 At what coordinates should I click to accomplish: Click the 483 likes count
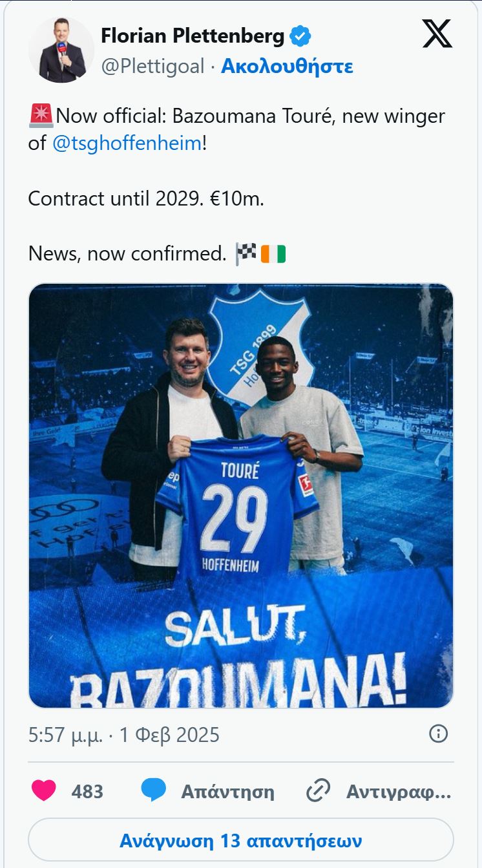tap(87, 792)
